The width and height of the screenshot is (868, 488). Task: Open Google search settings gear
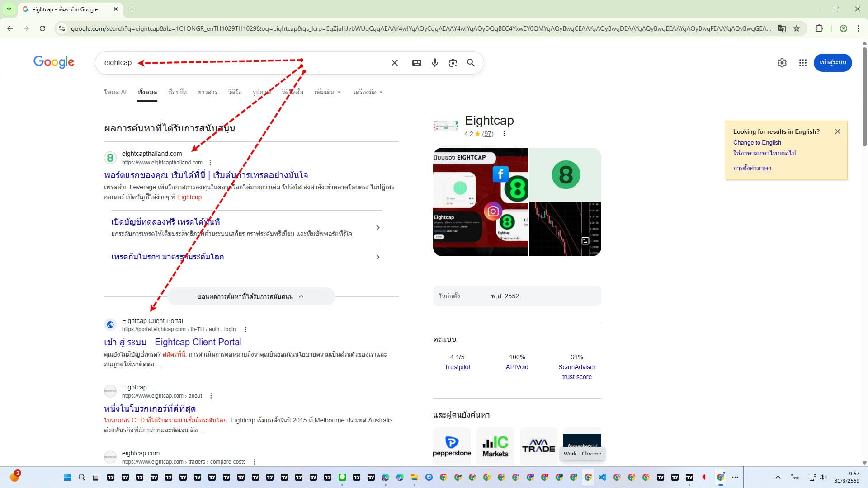pyautogui.click(x=782, y=63)
